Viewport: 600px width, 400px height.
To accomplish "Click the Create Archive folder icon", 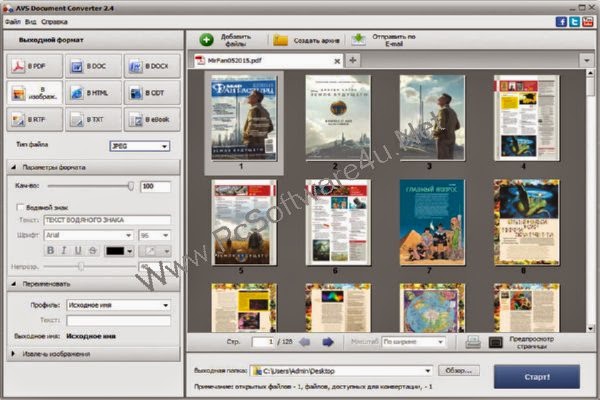I will tap(280, 40).
